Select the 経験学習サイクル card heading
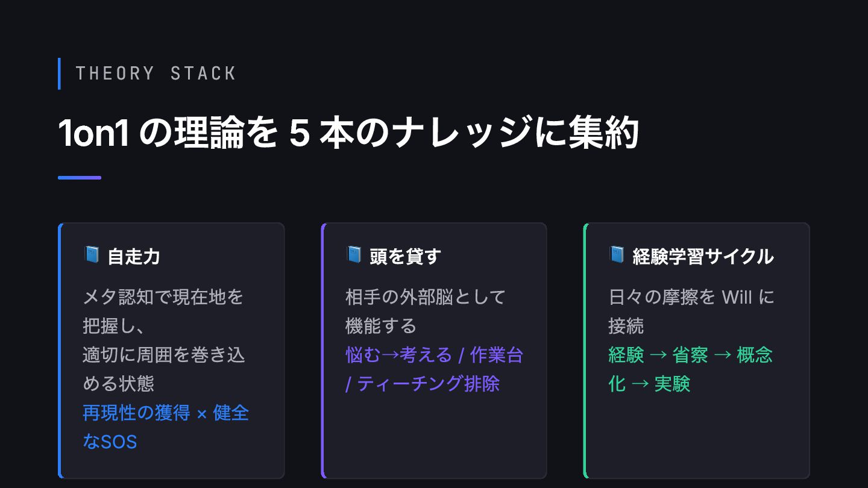This screenshot has height=488, width=868. pos(703,257)
